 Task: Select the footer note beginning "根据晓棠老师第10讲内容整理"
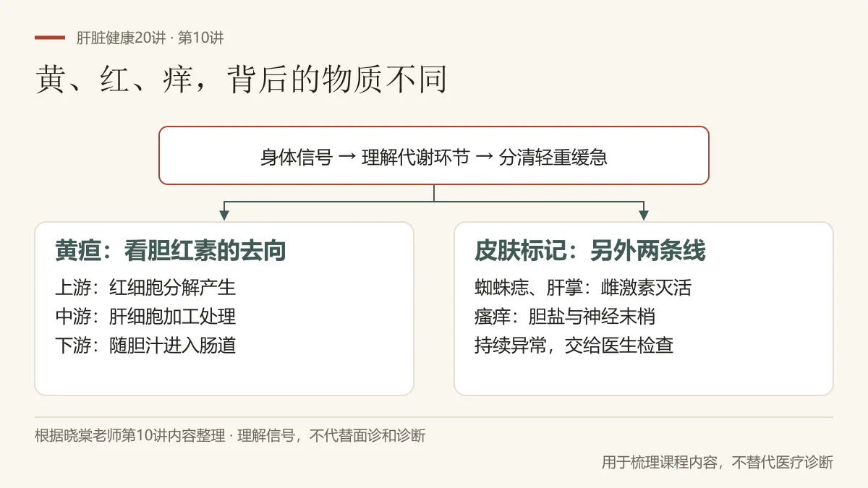[230, 436]
